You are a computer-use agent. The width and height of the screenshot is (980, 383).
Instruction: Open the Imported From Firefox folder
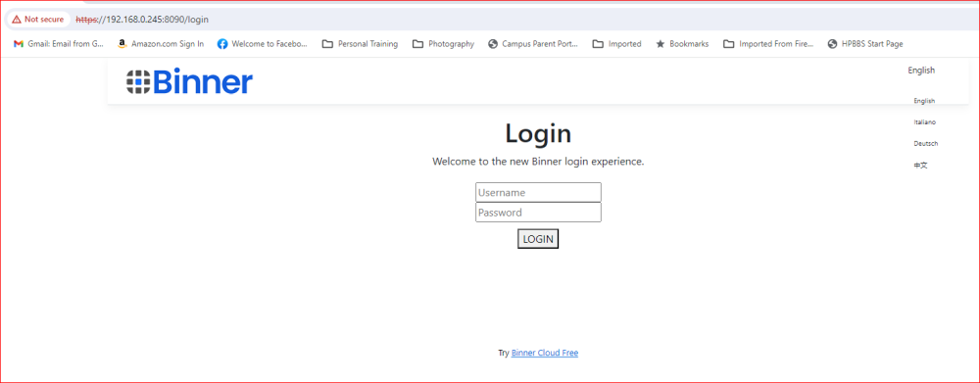[x=768, y=44]
